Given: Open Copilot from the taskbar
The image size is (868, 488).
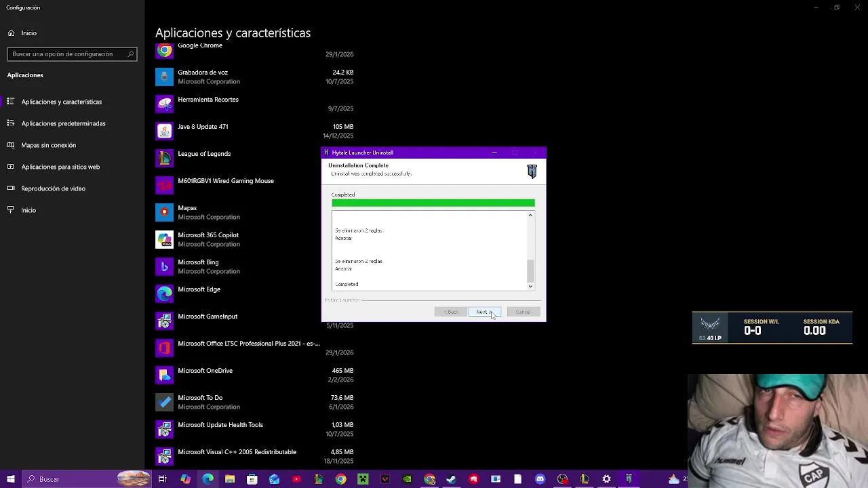Looking at the screenshot, I should (185, 479).
